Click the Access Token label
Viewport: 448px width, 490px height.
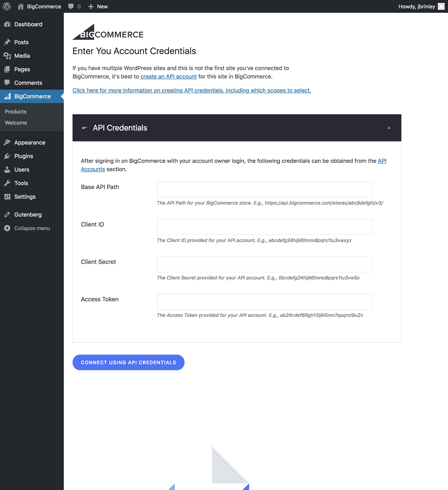pos(100,299)
